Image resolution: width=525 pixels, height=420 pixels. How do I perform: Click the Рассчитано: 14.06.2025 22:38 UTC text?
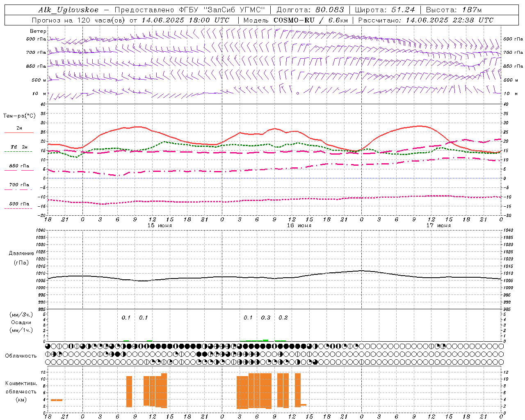[x=426, y=20]
